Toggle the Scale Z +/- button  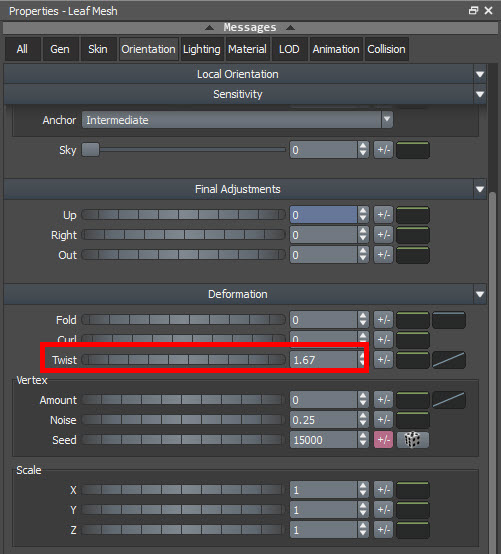click(383, 530)
